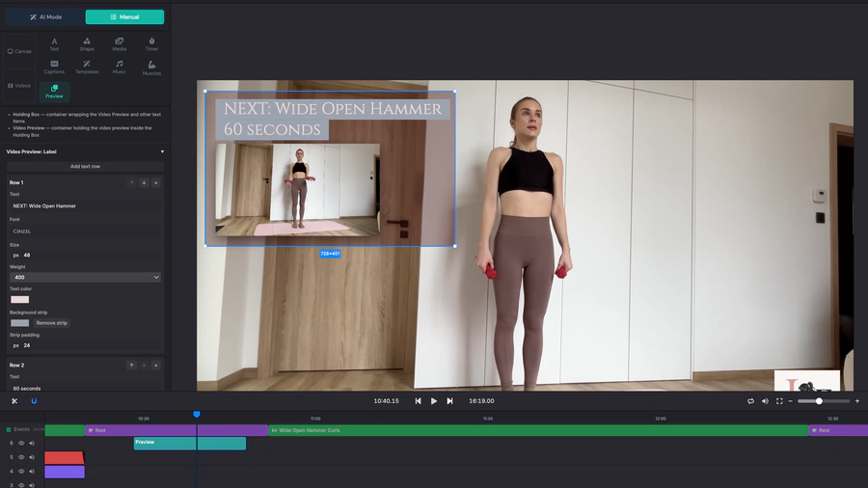The image size is (868, 488).
Task: Open the Templates tool
Action: pyautogui.click(x=87, y=68)
